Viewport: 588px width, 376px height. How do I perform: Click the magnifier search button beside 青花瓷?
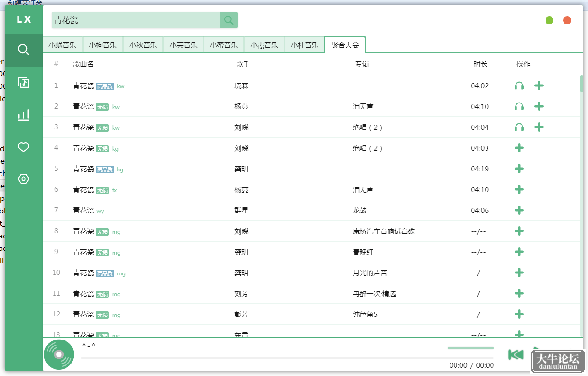[229, 20]
